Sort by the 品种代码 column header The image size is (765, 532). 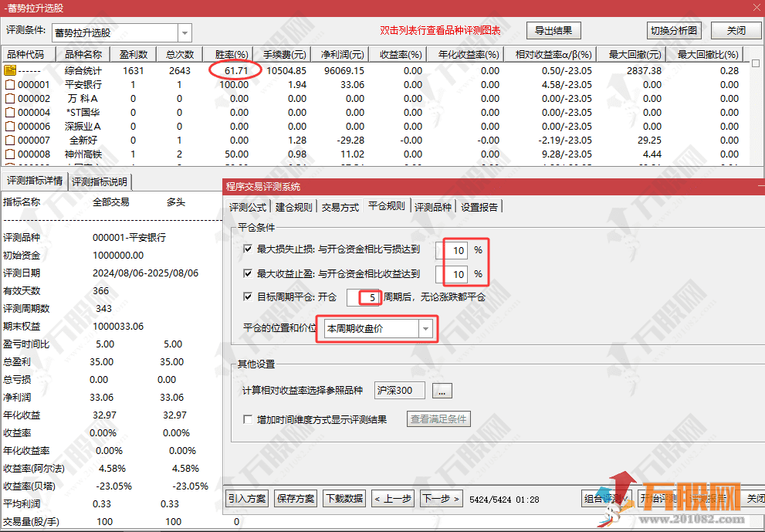point(29,54)
